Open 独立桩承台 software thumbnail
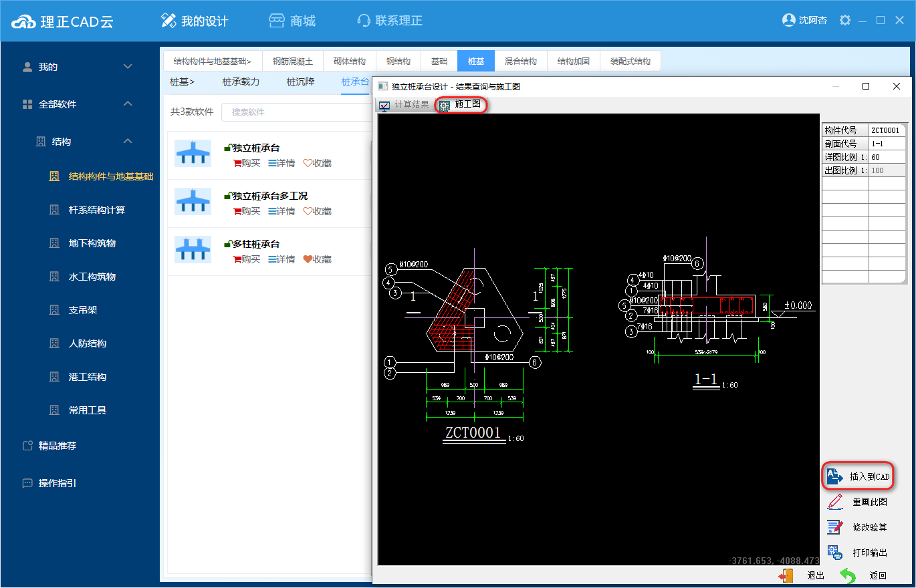 pos(193,154)
